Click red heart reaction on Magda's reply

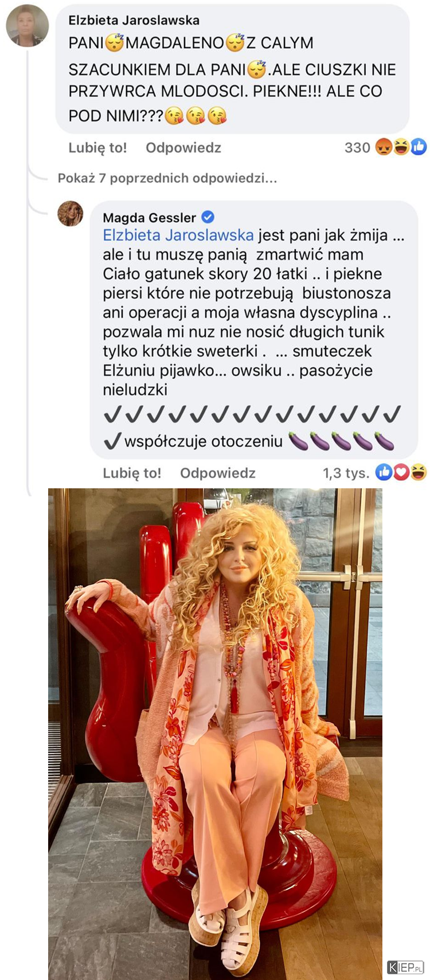click(x=401, y=472)
